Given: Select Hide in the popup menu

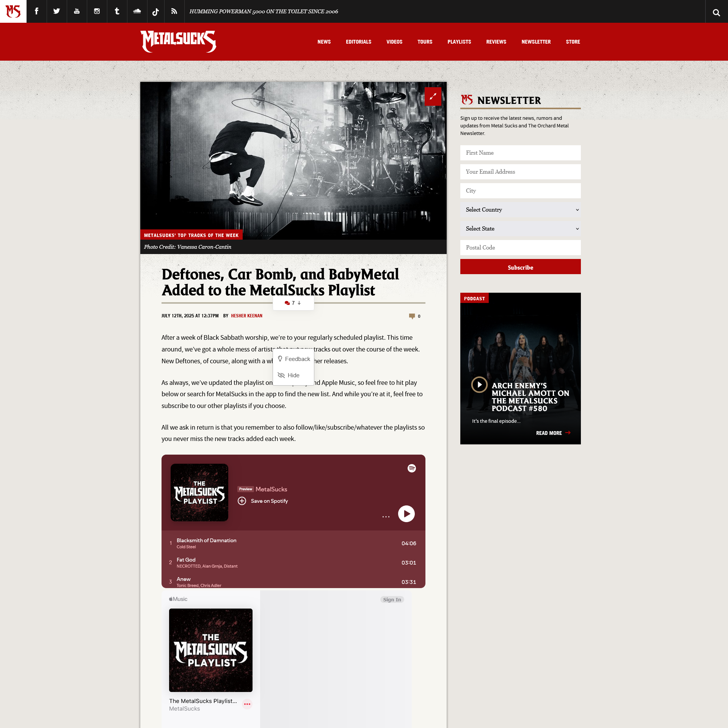Looking at the screenshot, I should [289, 375].
